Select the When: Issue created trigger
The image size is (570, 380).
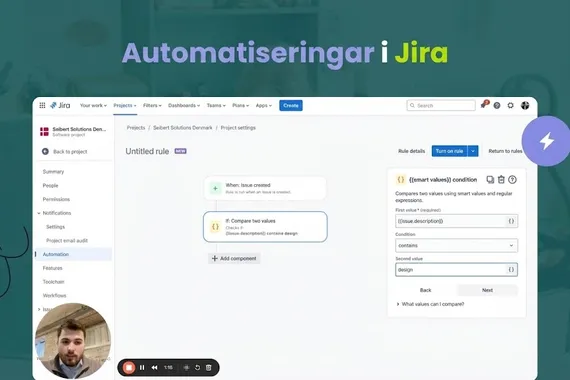(x=265, y=188)
